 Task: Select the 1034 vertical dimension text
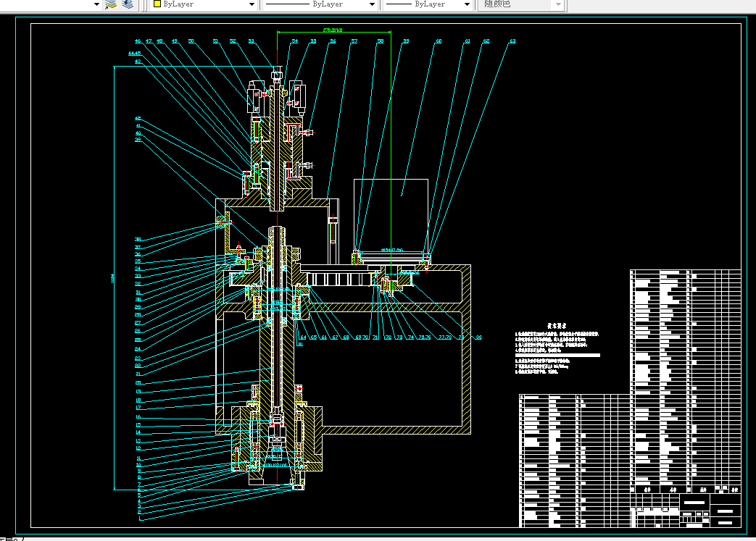tap(112, 278)
